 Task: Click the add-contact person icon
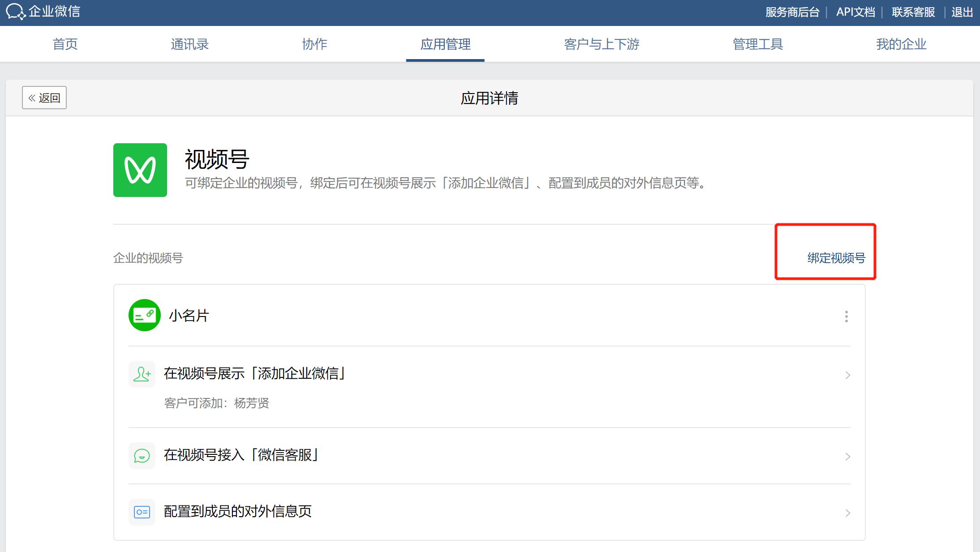pyautogui.click(x=142, y=374)
